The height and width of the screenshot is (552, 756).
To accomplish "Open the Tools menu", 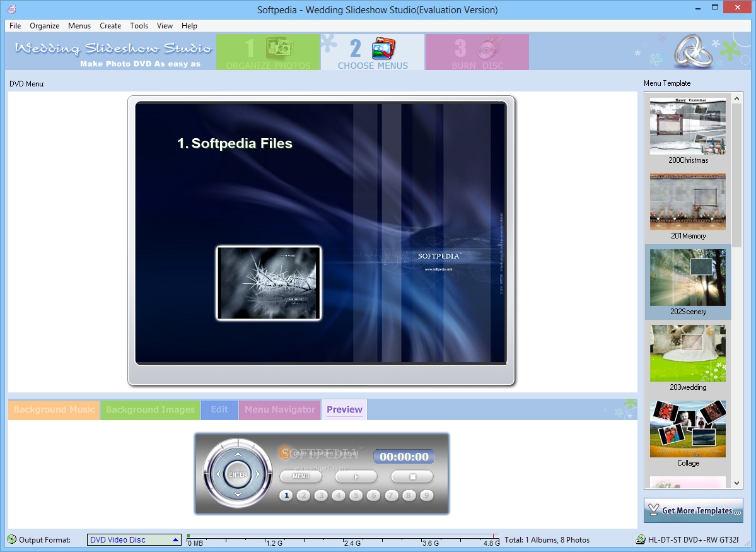I will pos(139,26).
